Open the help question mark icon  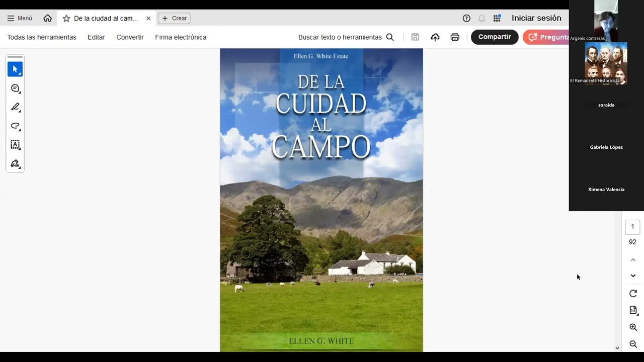click(466, 18)
